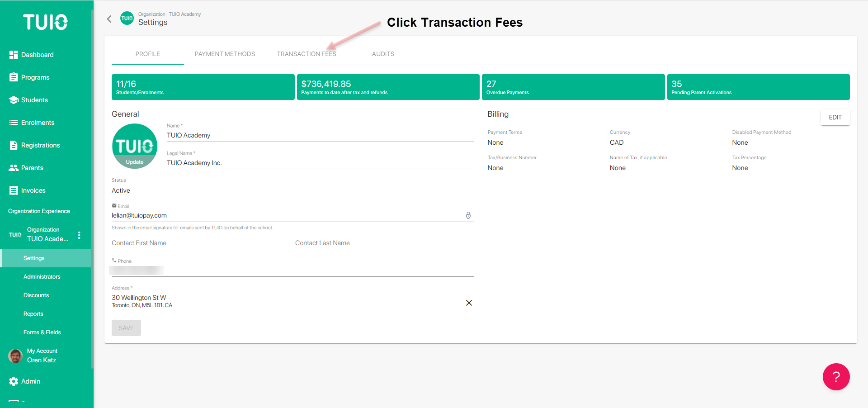Image resolution: width=868 pixels, height=408 pixels.
Task: Click the Billing section heading
Action: pos(498,114)
